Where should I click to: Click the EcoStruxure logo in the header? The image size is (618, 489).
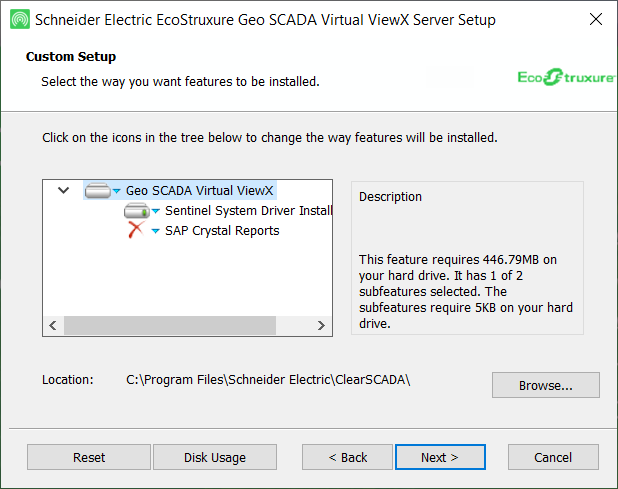[565, 78]
